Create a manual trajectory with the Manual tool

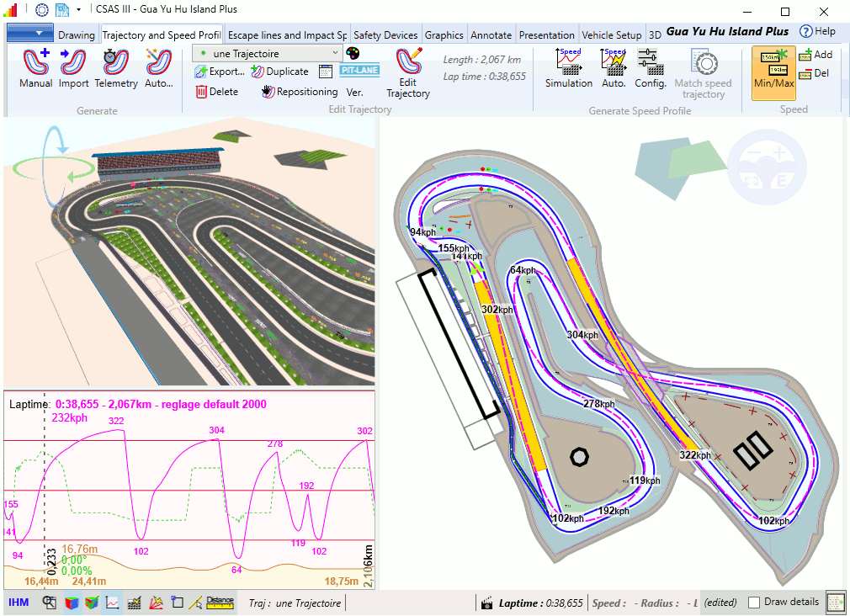click(36, 68)
